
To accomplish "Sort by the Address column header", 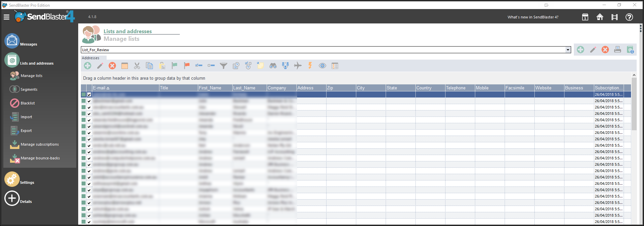I will click(311, 88).
